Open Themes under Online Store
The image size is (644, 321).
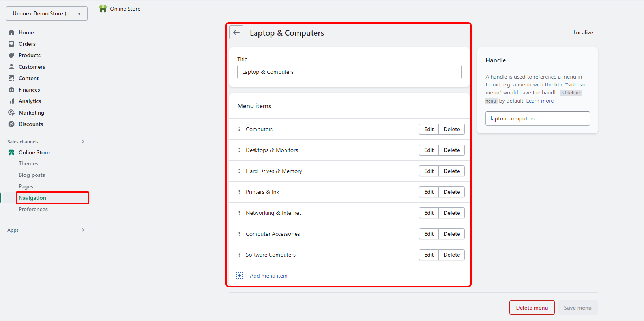(x=28, y=163)
